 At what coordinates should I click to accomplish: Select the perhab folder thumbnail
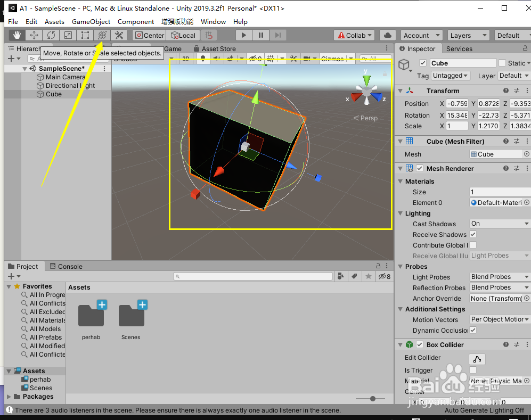(x=91, y=315)
